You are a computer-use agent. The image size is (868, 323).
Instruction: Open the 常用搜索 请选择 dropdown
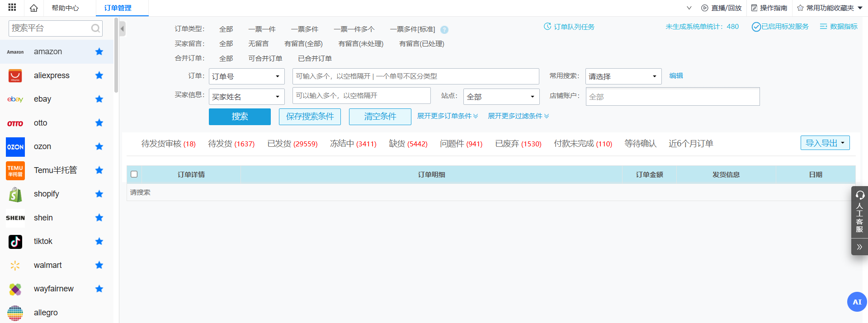[x=623, y=76]
